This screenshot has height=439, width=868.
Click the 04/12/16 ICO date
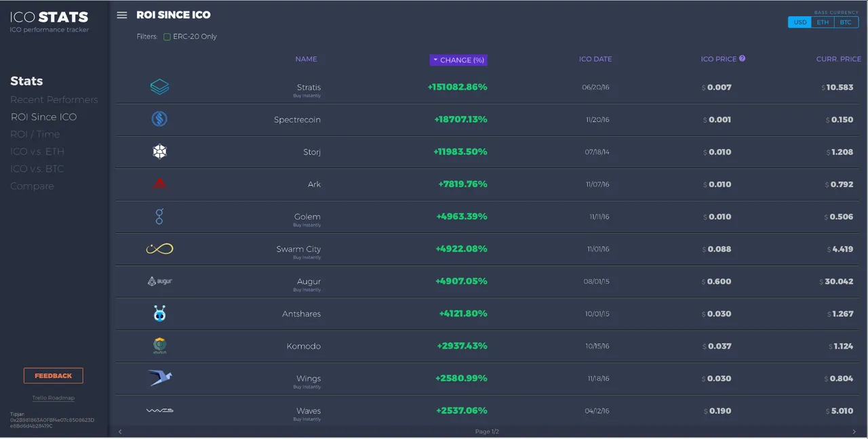pyautogui.click(x=597, y=411)
